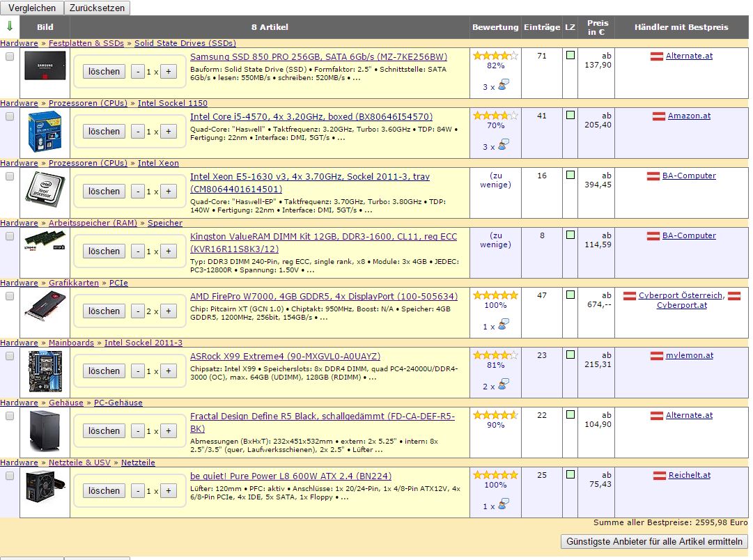Screen dimensions: 753x560
Task: Open Festplatten & SSDs breadcrumb link
Action: [x=86, y=43]
